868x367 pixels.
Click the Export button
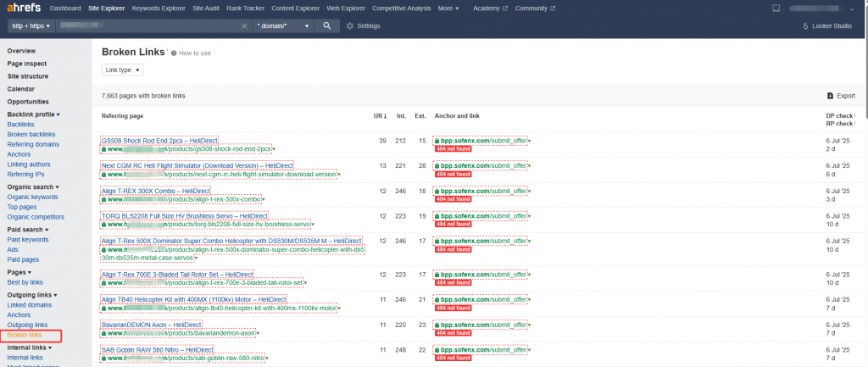[841, 96]
